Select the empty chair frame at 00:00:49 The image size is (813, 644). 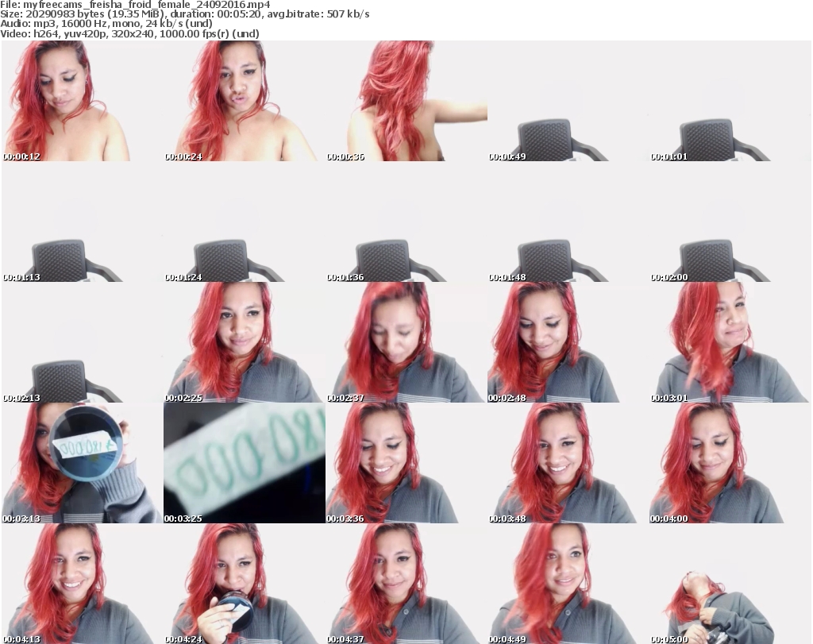(x=568, y=102)
